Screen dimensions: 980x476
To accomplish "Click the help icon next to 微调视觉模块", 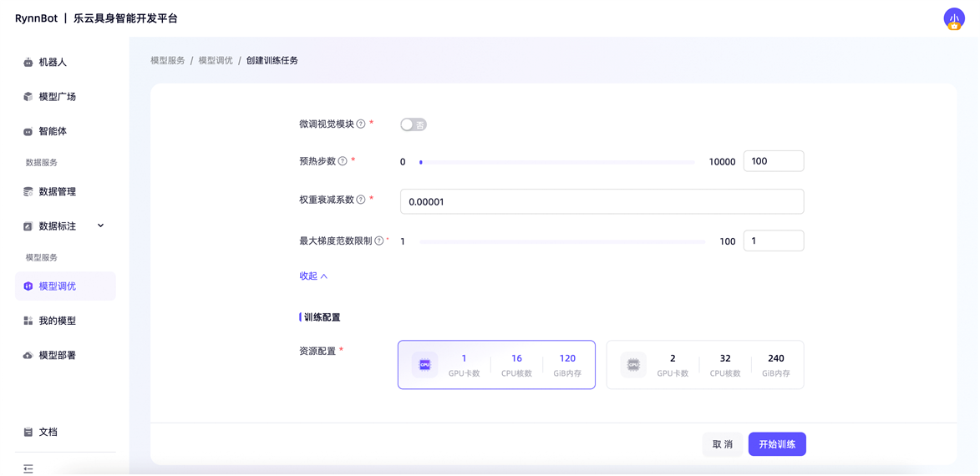I will [361, 124].
